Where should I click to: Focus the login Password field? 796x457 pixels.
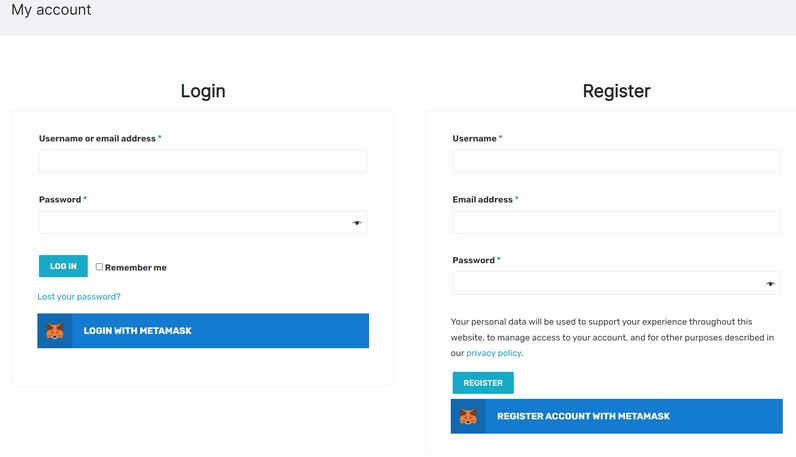click(x=203, y=222)
